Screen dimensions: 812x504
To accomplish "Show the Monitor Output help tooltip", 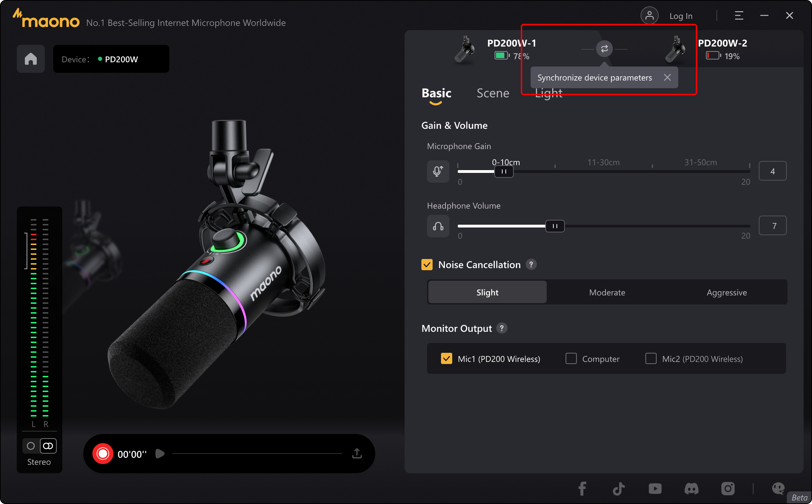I will pyautogui.click(x=502, y=328).
